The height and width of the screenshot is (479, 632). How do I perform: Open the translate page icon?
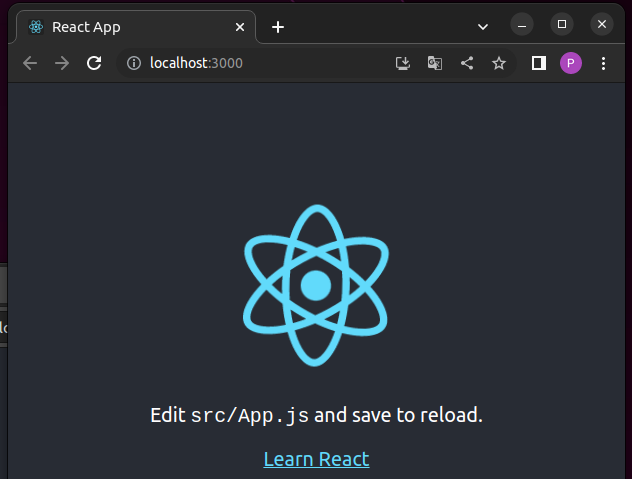tap(434, 63)
